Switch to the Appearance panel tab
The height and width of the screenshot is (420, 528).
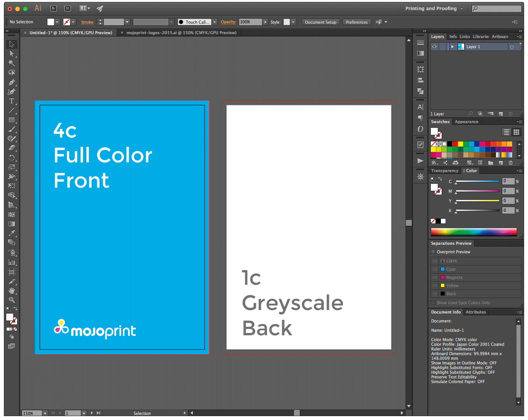pyautogui.click(x=466, y=122)
